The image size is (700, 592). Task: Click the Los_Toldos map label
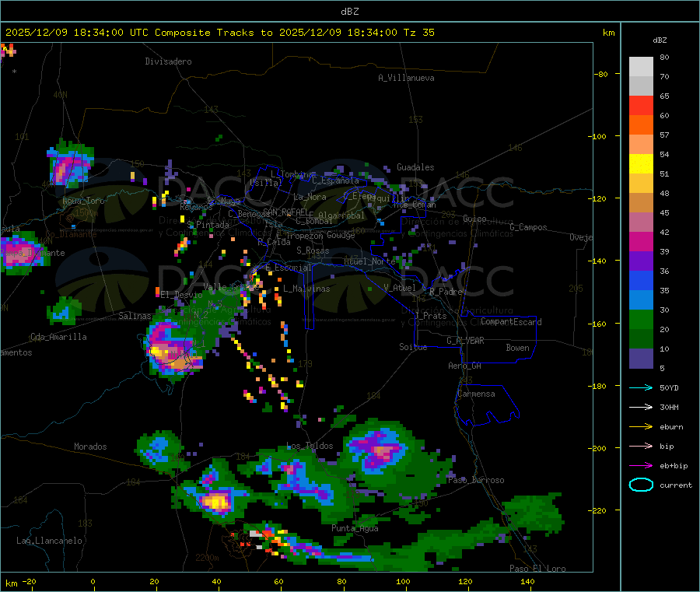click(310, 446)
